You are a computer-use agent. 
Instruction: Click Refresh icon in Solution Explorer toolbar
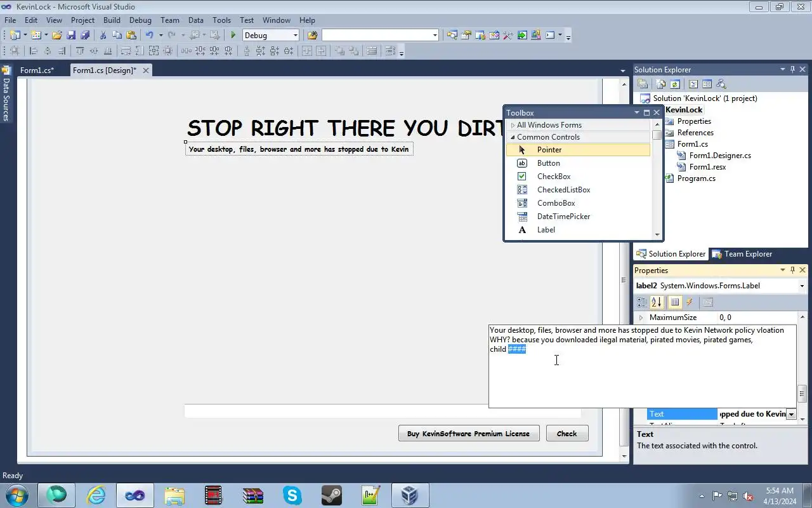[675, 84]
